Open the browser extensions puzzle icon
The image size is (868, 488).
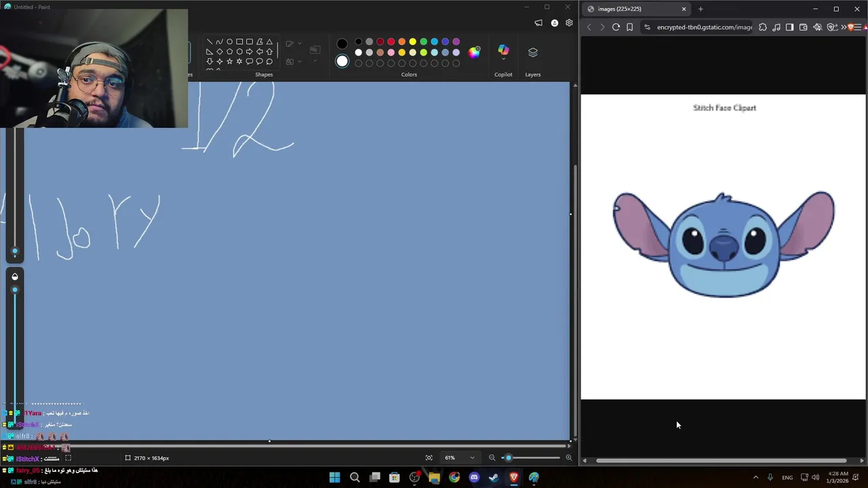coord(763,27)
